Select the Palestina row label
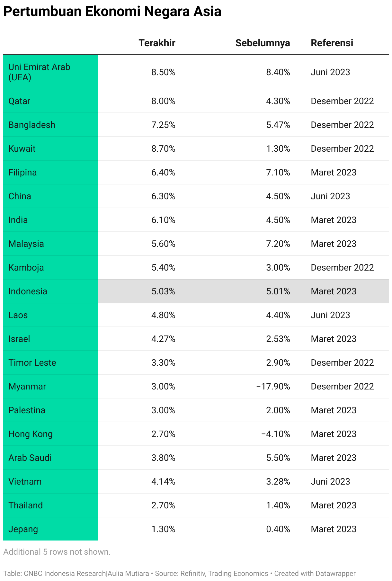Viewport: 392px width, 581px height. tap(51, 410)
